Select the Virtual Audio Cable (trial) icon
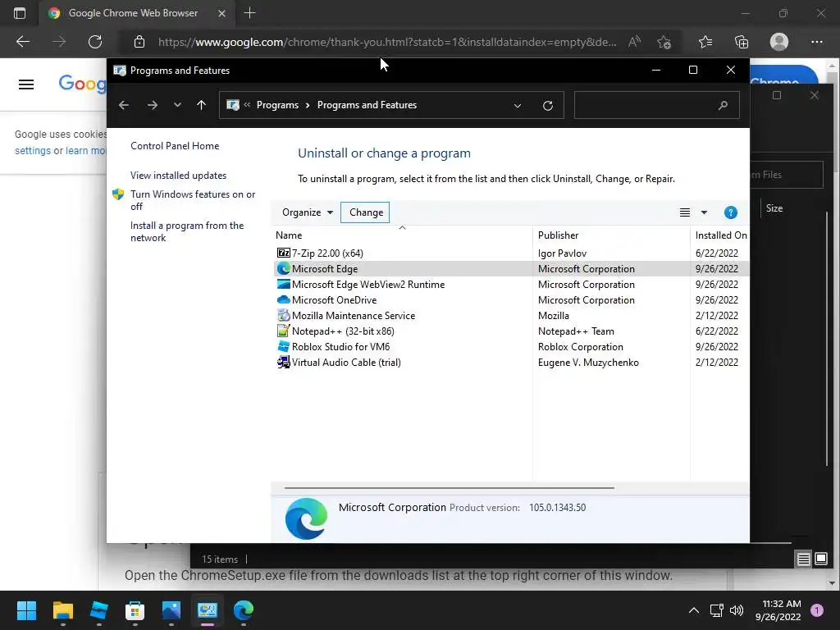Image resolution: width=840 pixels, height=630 pixels. [x=283, y=362]
